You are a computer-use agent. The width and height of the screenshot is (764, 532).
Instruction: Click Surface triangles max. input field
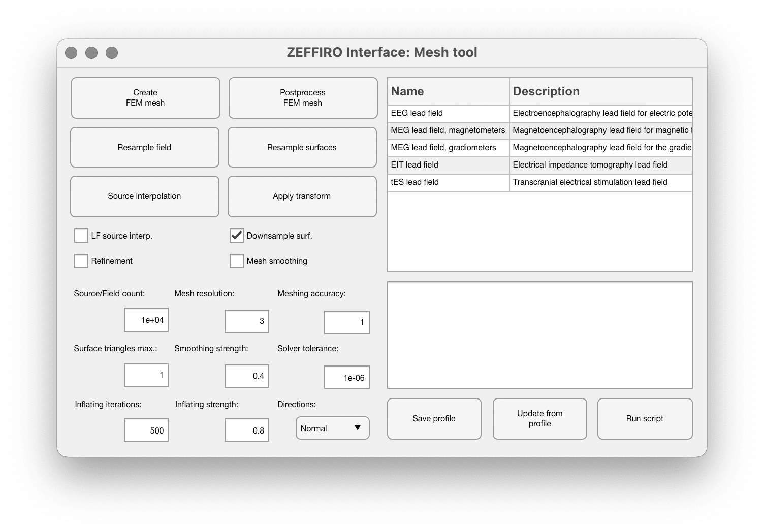click(146, 375)
